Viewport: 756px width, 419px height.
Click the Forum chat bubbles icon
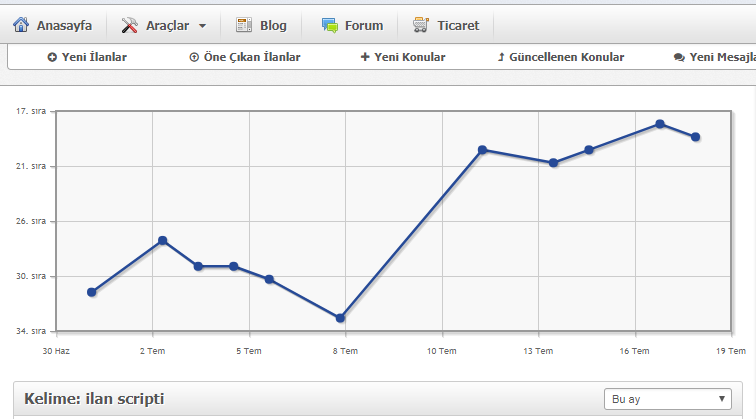point(330,25)
